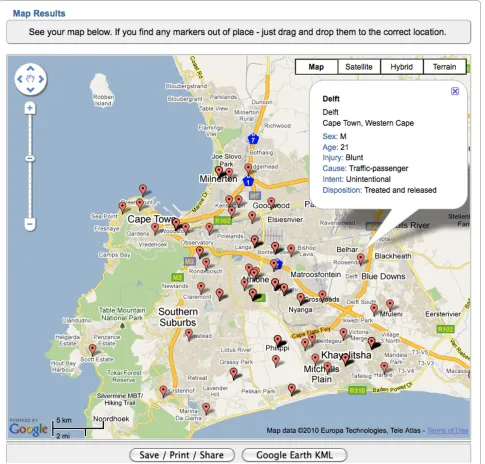Pan the map left with the arrow

(20, 79)
